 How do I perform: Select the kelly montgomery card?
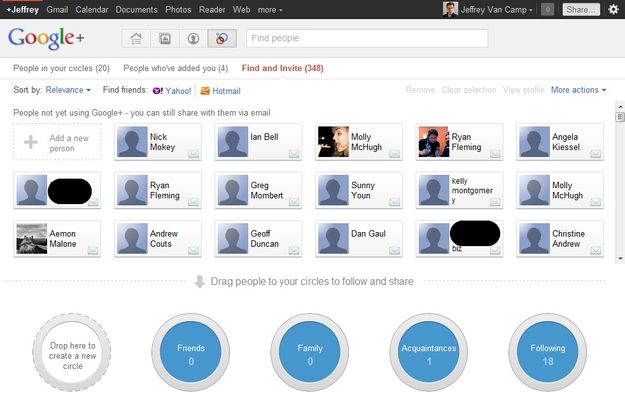pos(459,190)
